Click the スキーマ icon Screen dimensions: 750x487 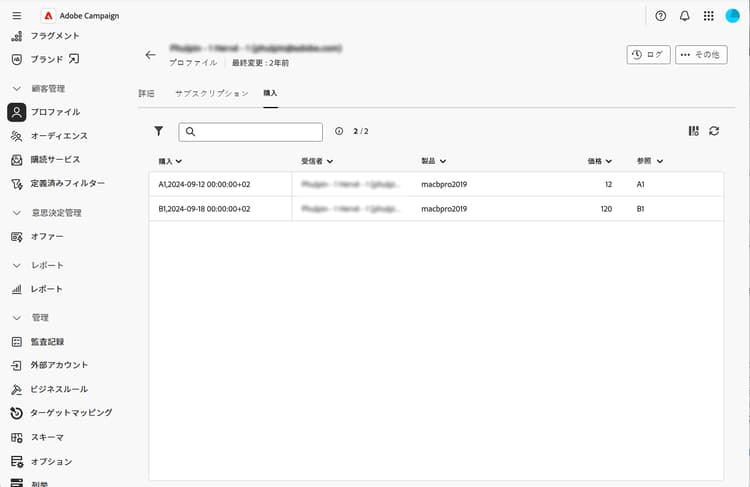(17, 437)
